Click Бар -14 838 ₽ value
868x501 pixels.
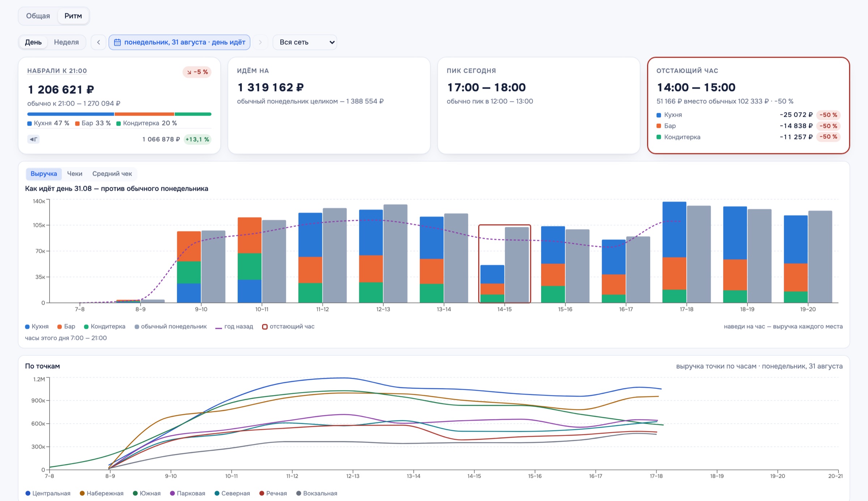pos(796,126)
